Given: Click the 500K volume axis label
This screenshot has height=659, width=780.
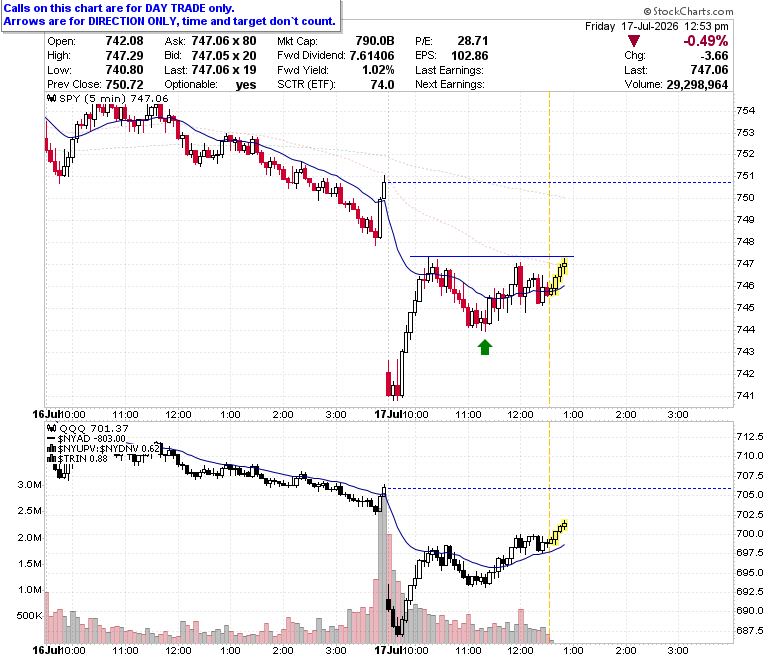Looking at the screenshot, I should (x=29, y=616).
